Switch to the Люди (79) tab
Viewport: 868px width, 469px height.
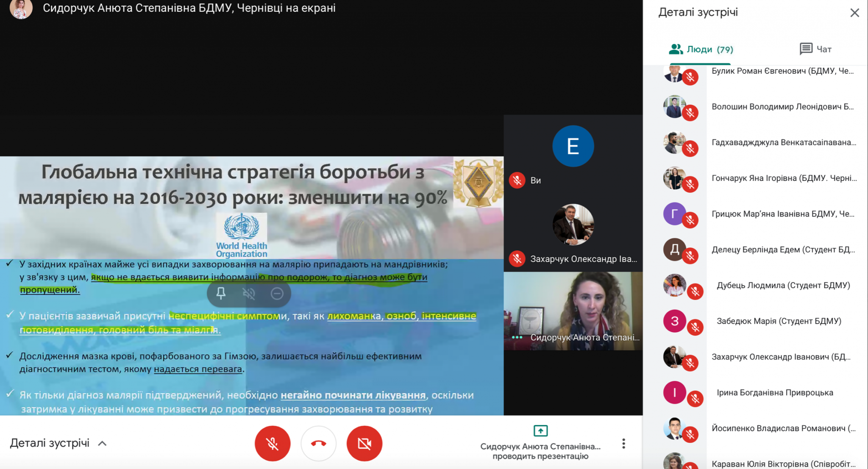(x=701, y=50)
